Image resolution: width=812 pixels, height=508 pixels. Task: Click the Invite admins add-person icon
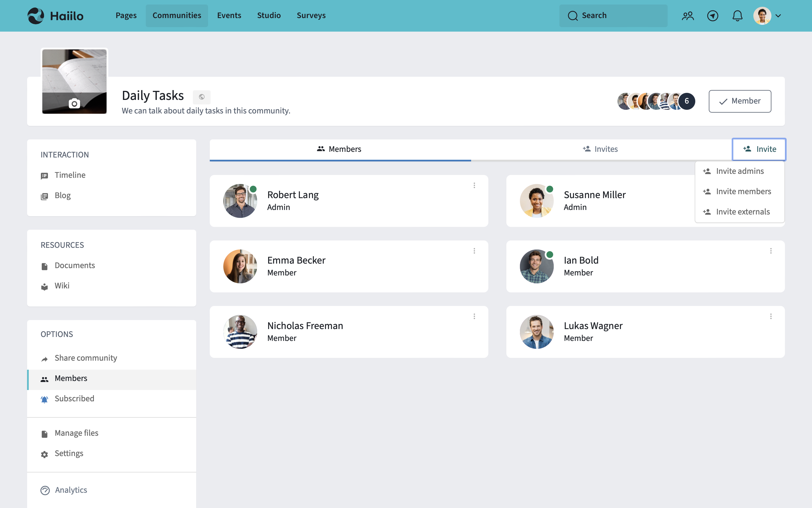click(707, 171)
